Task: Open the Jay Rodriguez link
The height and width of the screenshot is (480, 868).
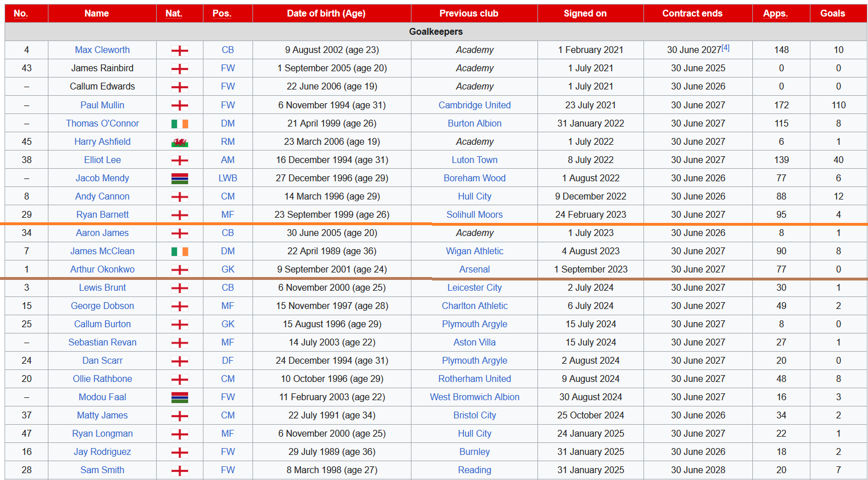Action: (103, 451)
